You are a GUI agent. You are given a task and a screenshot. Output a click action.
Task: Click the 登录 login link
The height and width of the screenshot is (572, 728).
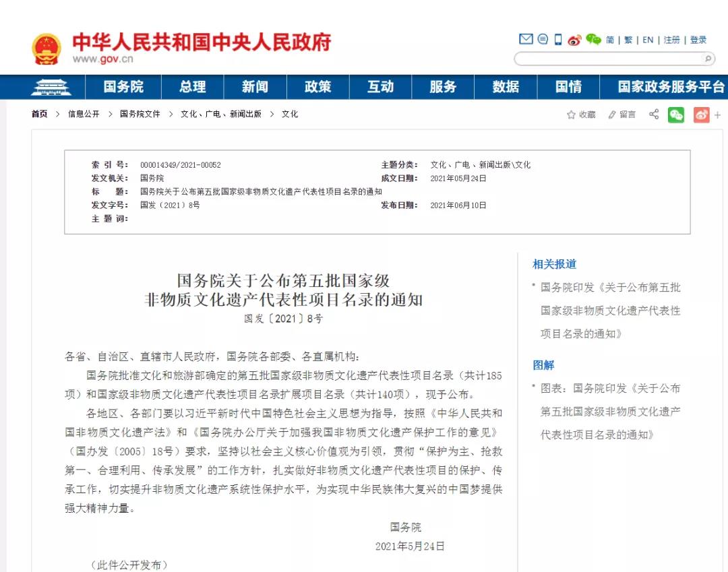coord(698,40)
